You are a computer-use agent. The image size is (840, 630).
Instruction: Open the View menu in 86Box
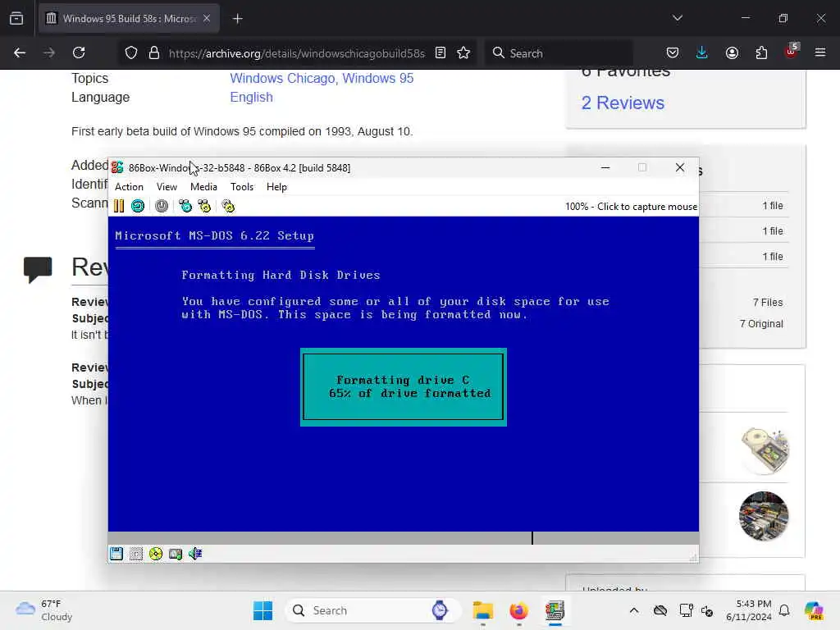coord(167,187)
